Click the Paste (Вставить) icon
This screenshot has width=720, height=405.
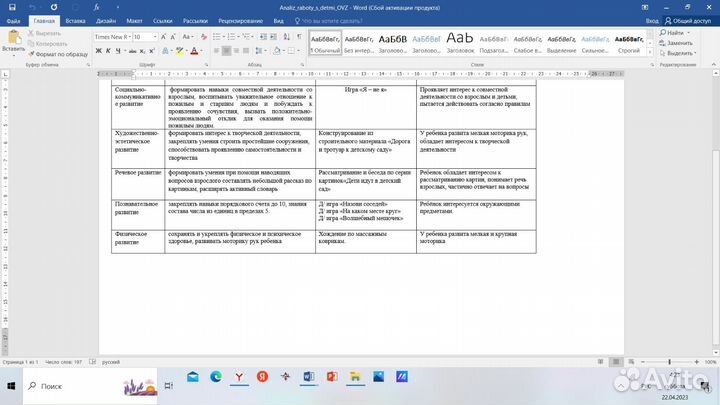click(x=14, y=39)
